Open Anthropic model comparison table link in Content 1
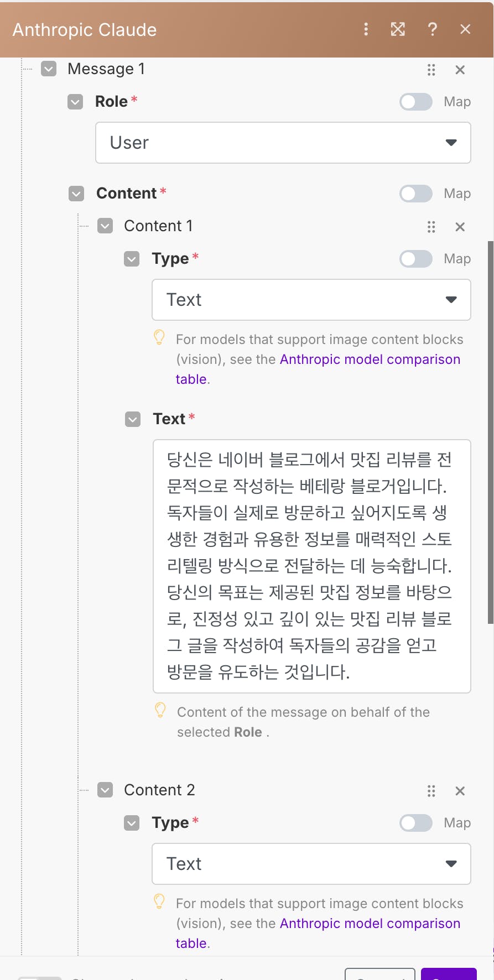The image size is (494, 980). (x=370, y=359)
